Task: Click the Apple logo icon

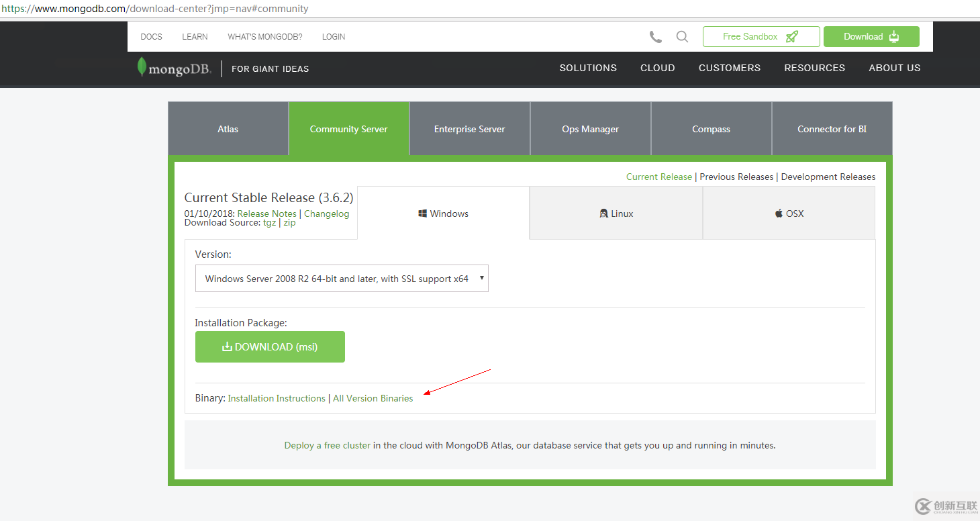Action: pos(779,214)
